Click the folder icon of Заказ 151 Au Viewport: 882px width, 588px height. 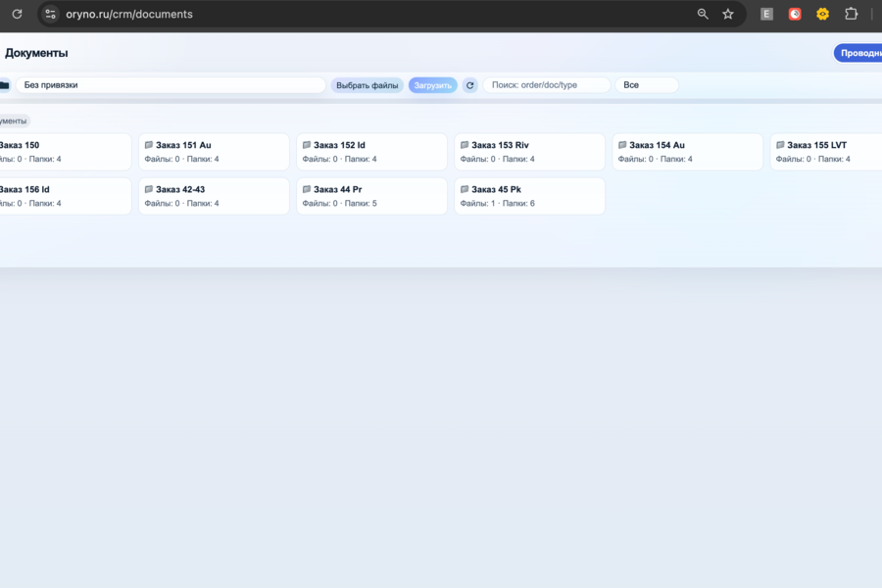[x=149, y=145]
